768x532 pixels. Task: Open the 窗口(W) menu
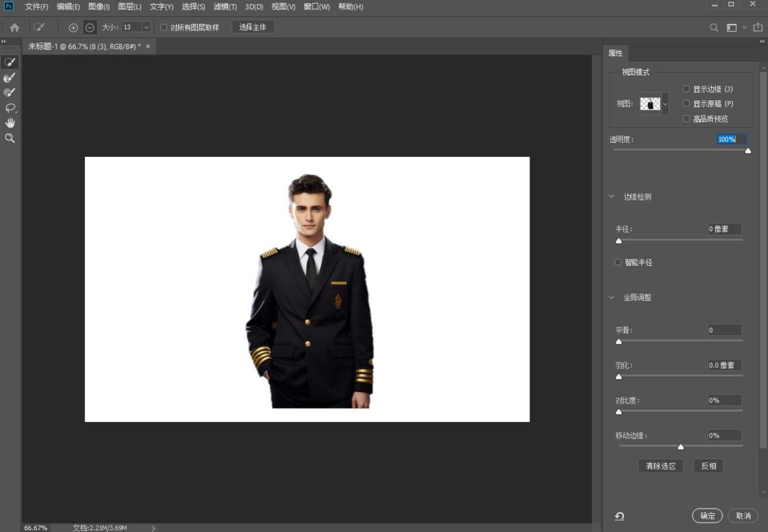click(x=317, y=7)
